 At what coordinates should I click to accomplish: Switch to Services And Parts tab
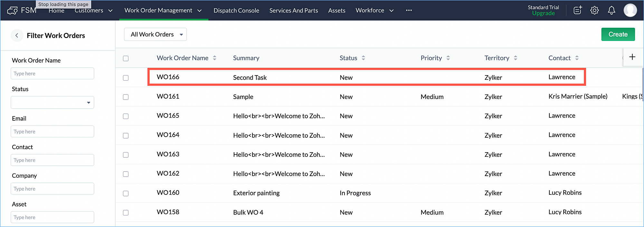click(294, 11)
